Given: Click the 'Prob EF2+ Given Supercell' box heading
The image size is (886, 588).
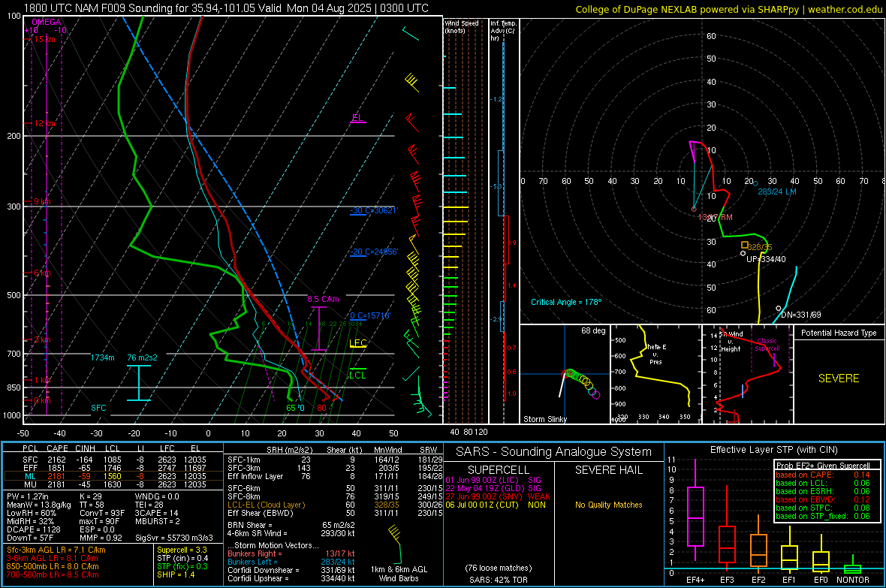Looking at the screenshot, I should [823, 466].
